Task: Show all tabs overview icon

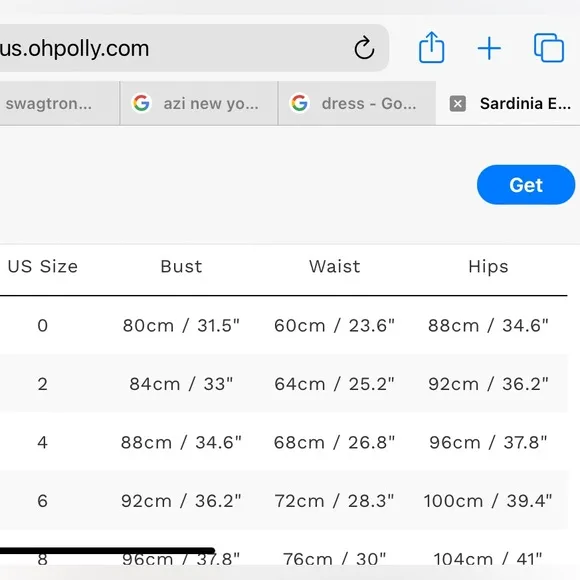Action: point(549,48)
